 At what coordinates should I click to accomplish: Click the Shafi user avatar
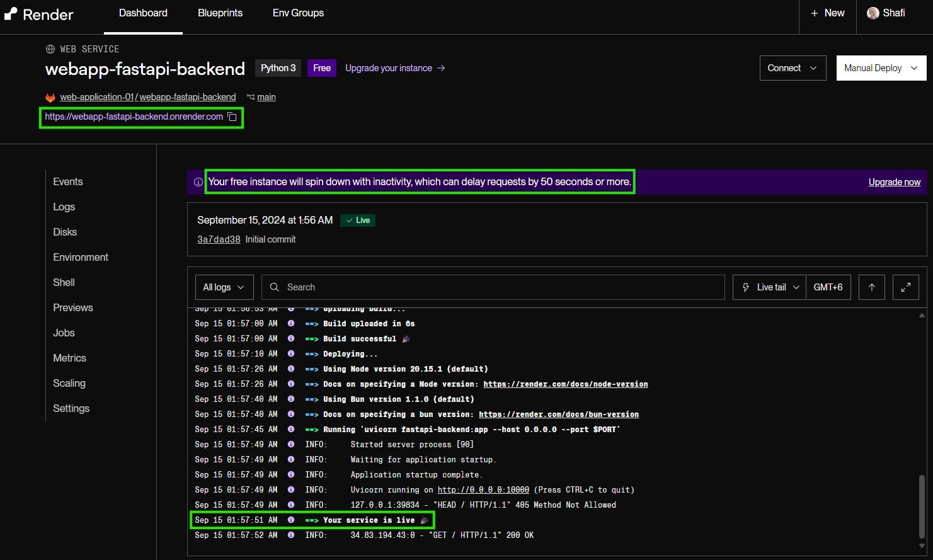(873, 13)
